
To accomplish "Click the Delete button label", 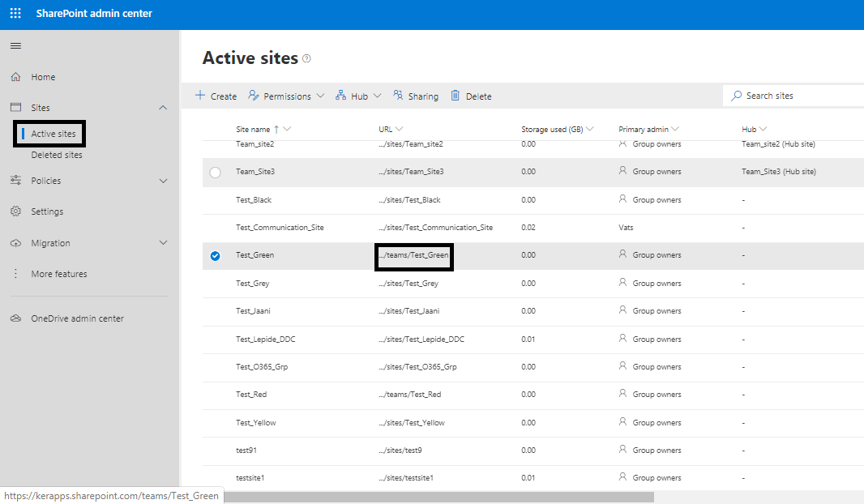I will [478, 96].
